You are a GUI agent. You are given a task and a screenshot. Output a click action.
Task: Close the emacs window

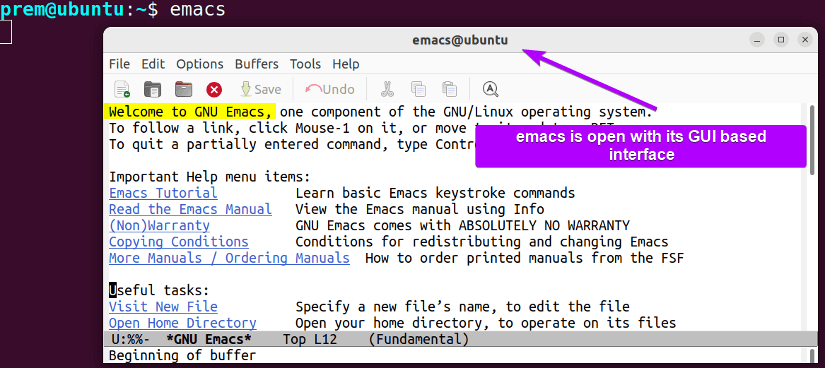(805, 40)
